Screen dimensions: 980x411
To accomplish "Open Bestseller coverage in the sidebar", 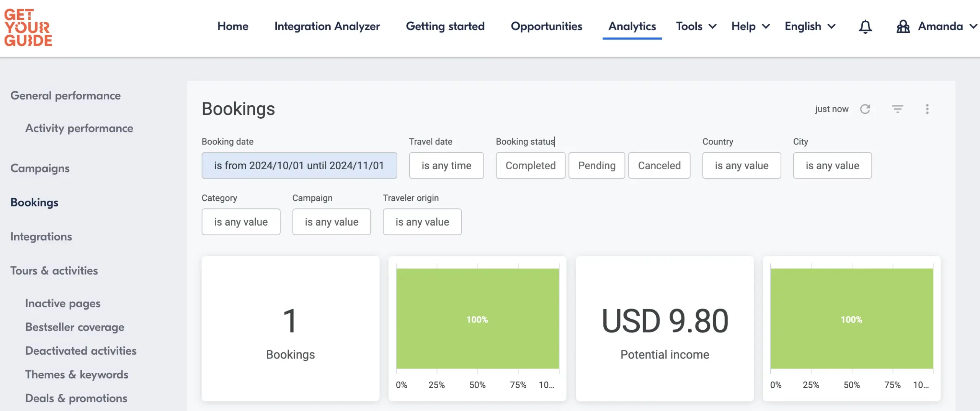I will (x=75, y=327).
